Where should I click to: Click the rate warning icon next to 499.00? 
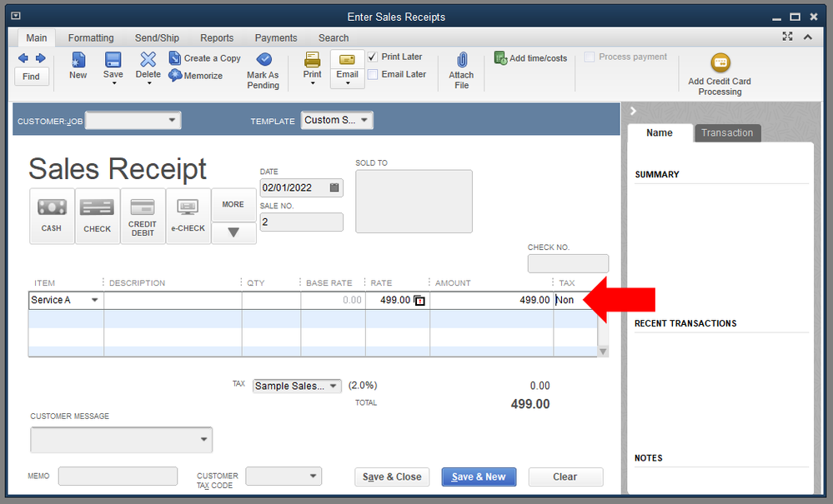419,300
